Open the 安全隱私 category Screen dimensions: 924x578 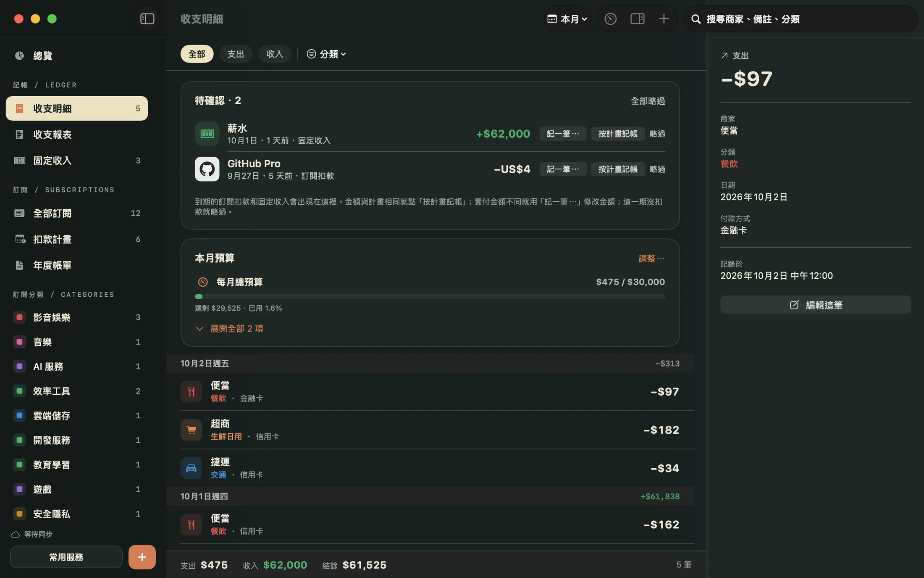[77, 514]
